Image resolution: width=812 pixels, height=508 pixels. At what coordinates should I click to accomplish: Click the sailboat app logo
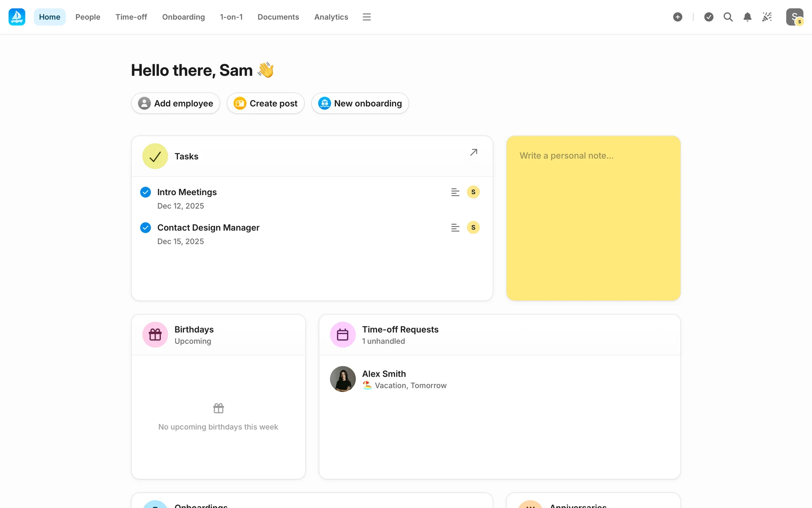(x=17, y=17)
